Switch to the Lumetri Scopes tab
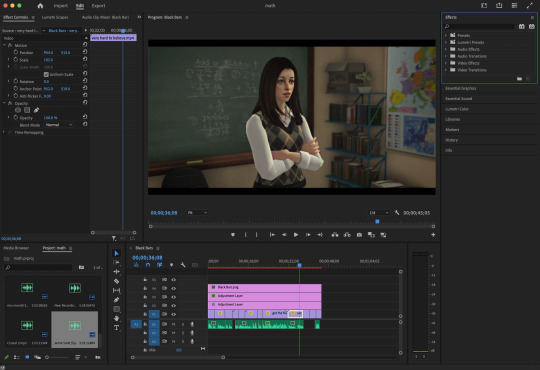Screen dimensions: 540x370 (x=55, y=17)
